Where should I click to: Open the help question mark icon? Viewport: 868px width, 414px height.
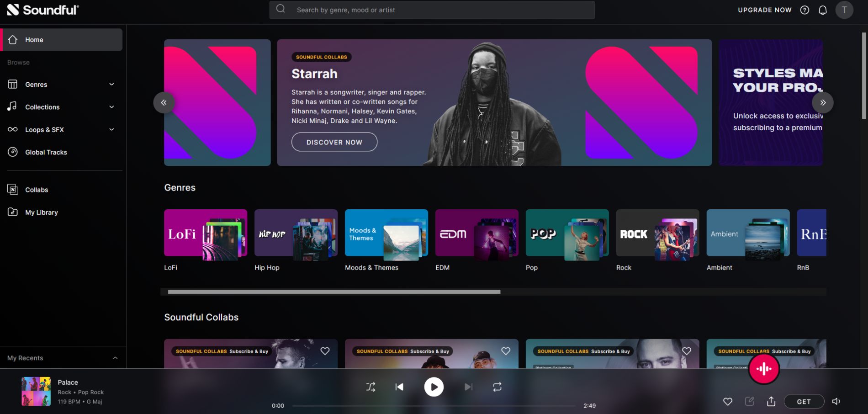pos(804,10)
